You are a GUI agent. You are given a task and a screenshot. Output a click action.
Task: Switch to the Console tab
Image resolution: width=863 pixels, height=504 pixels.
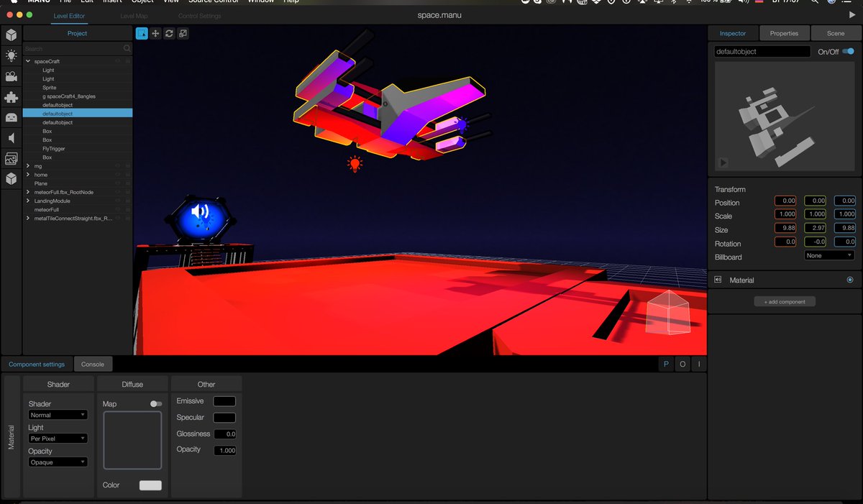pyautogui.click(x=92, y=365)
